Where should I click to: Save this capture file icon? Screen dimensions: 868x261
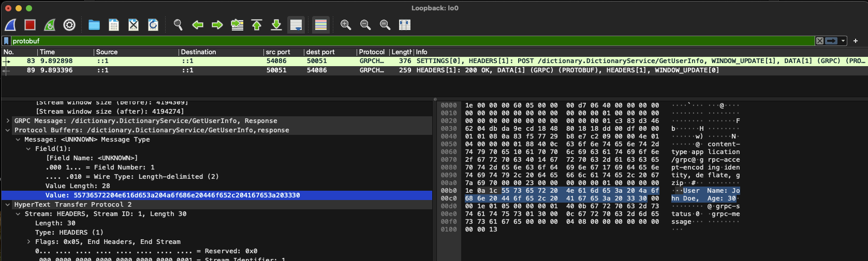point(114,25)
